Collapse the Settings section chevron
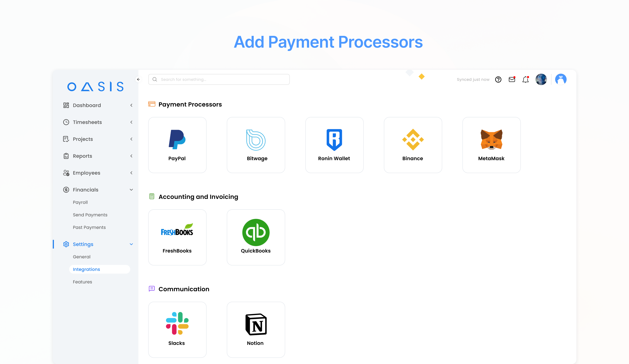Viewport: 629px width, 364px height. pyautogui.click(x=131, y=244)
